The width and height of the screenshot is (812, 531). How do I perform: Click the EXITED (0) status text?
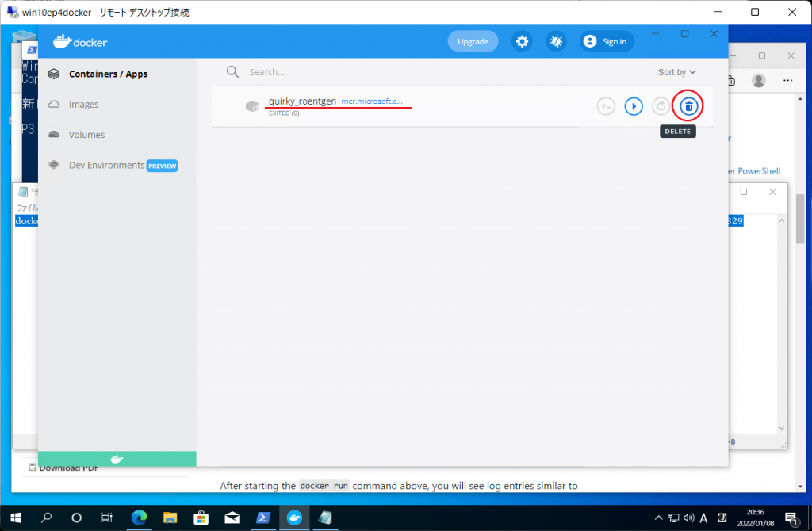284,113
